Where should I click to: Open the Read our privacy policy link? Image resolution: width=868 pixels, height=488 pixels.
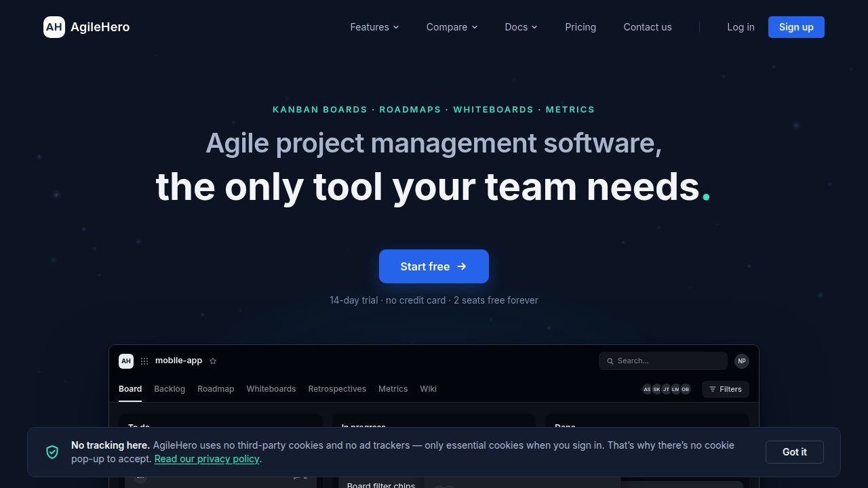click(207, 459)
